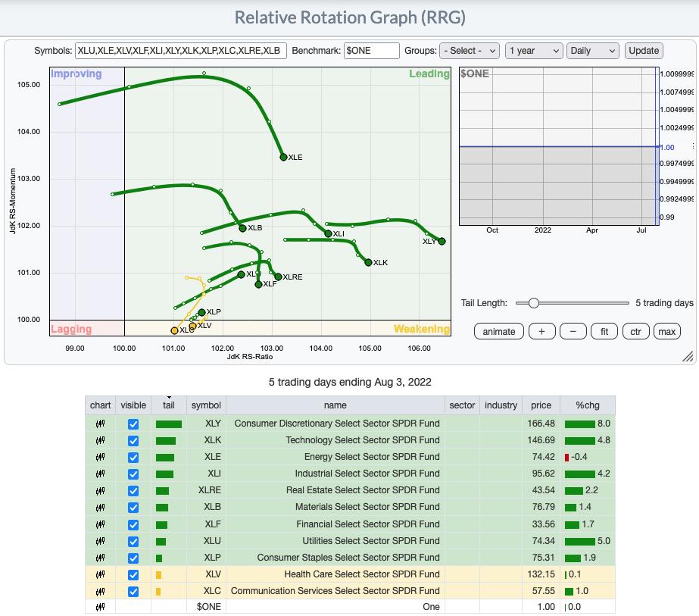Uncheck visibility for XLK
This screenshot has height=616, width=699.
(x=133, y=441)
